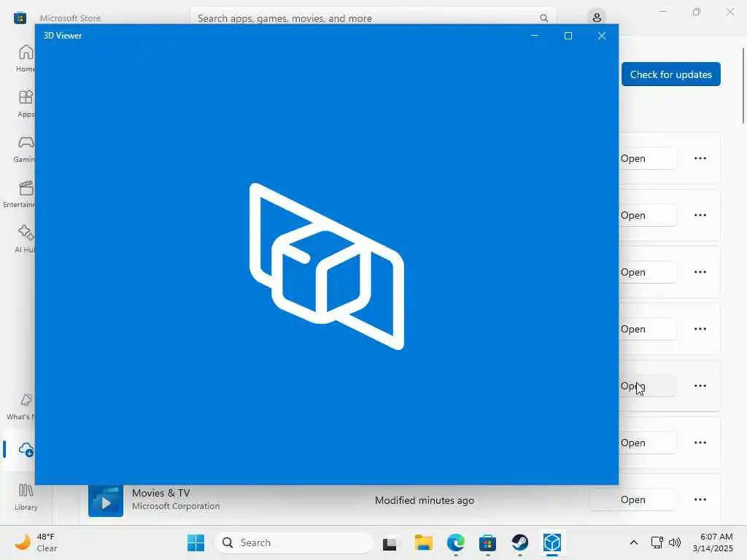
Task: Close the 3D Viewer window
Action: (x=602, y=36)
